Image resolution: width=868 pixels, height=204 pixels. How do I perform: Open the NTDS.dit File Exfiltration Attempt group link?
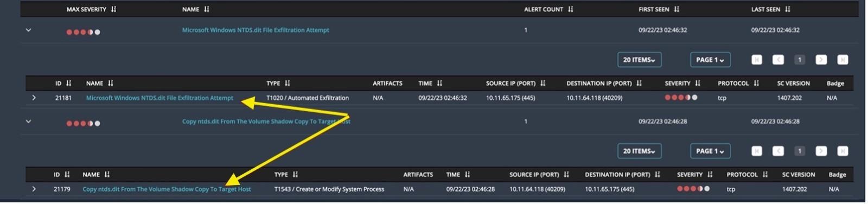tap(256, 30)
